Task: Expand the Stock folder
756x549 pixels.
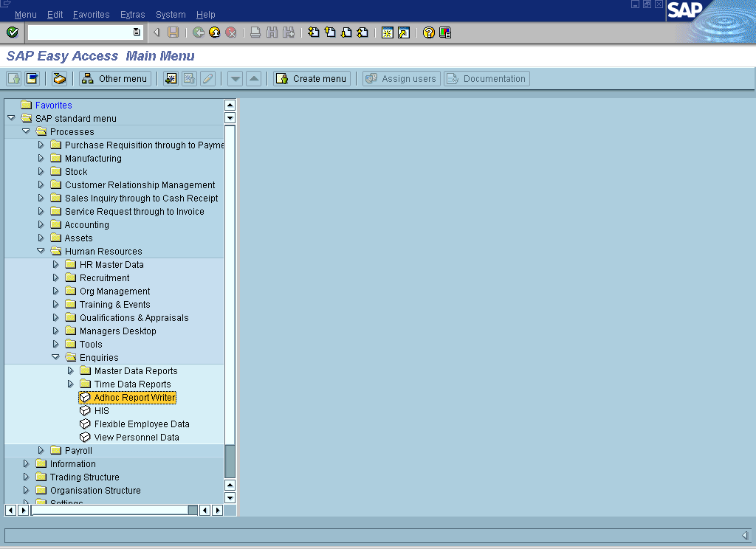Action: [x=41, y=171]
